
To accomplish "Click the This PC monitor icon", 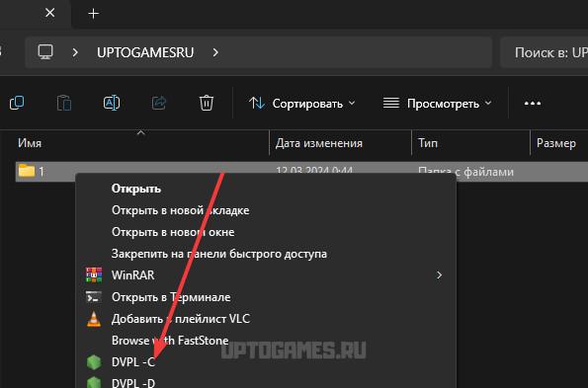I will (45, 52).
